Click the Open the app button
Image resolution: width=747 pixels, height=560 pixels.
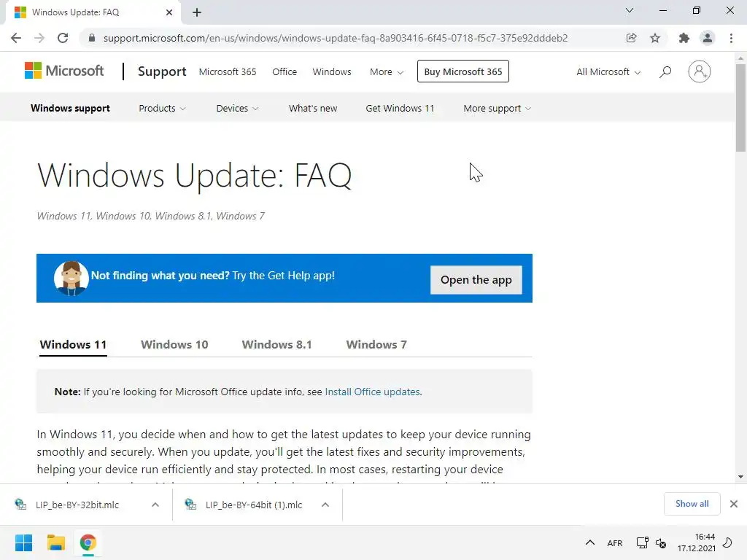click(476, 280)
